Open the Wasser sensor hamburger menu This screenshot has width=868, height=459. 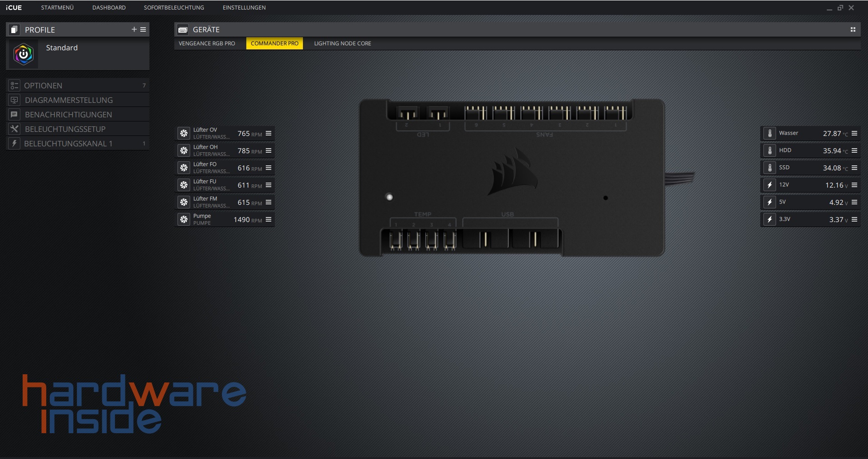[854, 133]
